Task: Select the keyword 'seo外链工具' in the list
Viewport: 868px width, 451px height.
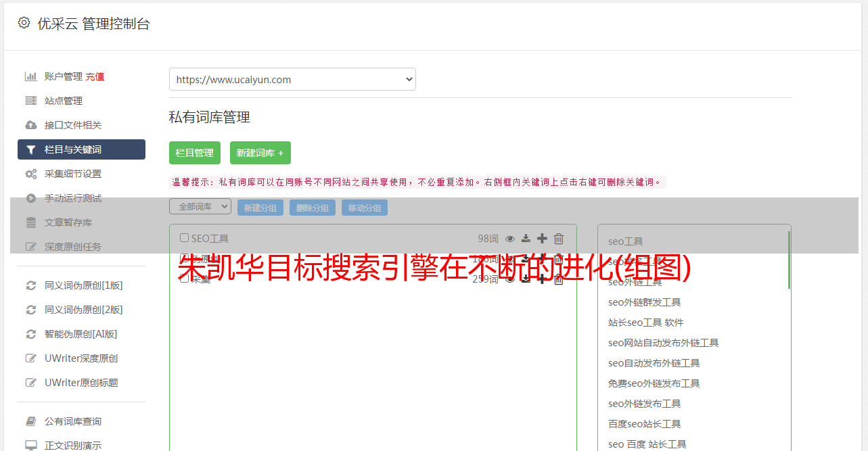Action: click(x=635, y=282)
